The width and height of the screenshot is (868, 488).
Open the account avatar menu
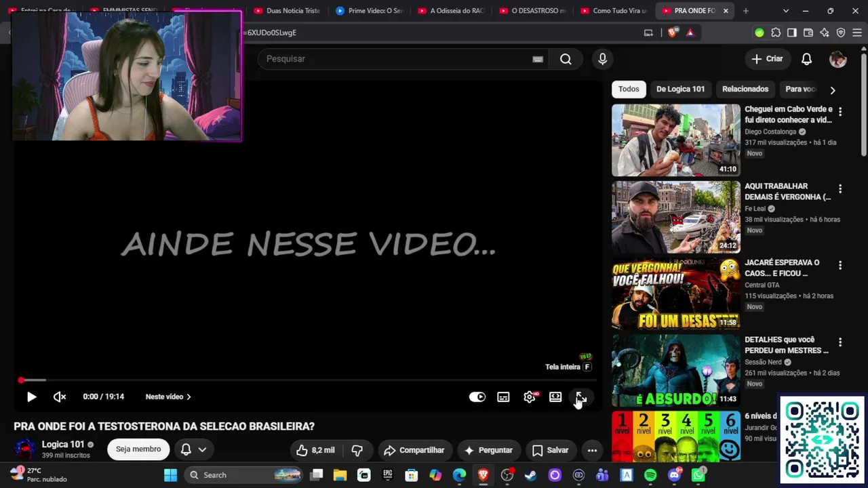pos(838,59)
